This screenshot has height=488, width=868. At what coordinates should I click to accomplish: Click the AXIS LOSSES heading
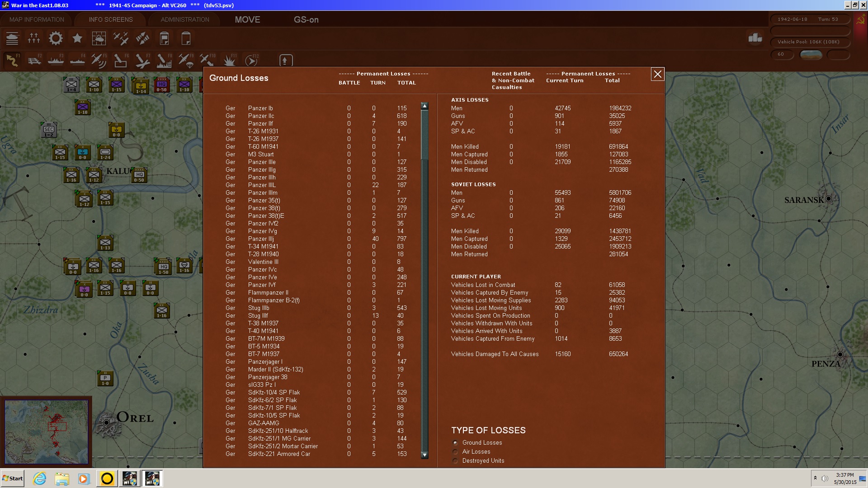(470, 100)
